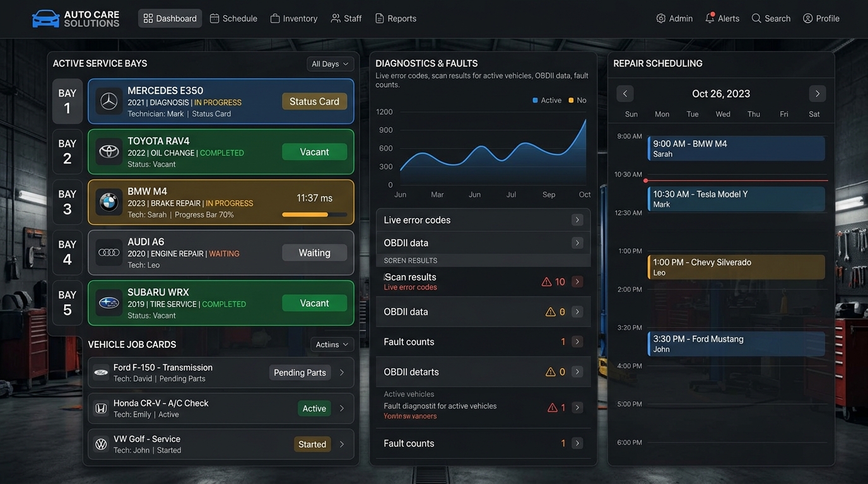Open the Staff tab

pos(346,18)
